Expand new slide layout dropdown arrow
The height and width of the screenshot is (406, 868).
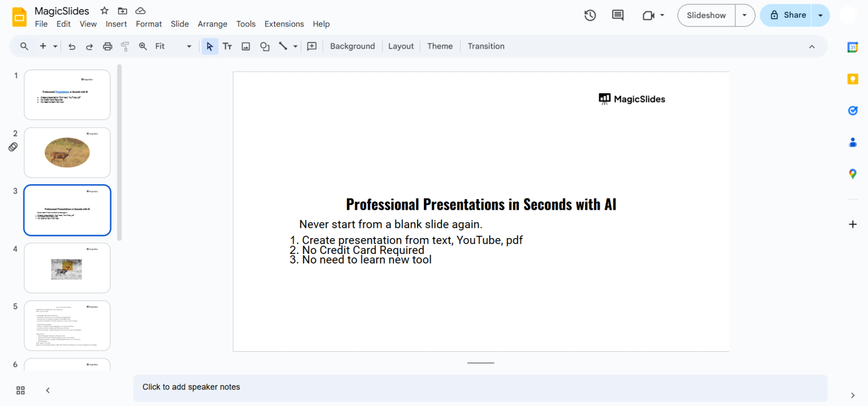[55, 46]
